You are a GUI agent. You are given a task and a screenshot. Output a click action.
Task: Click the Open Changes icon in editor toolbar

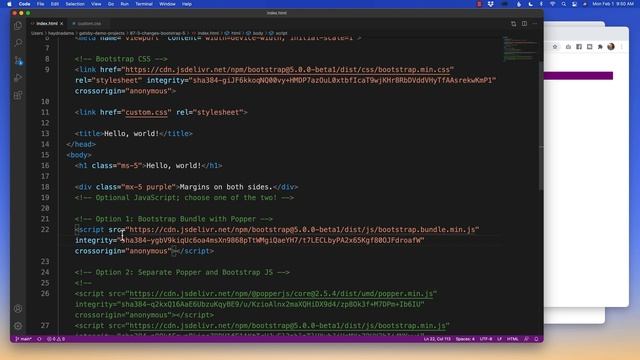[513, 24]
